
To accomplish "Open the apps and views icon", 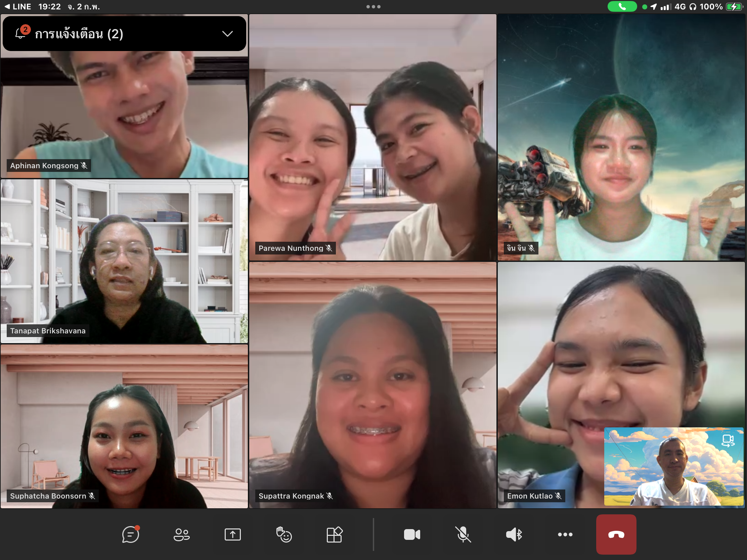I will tap(334, 535).
